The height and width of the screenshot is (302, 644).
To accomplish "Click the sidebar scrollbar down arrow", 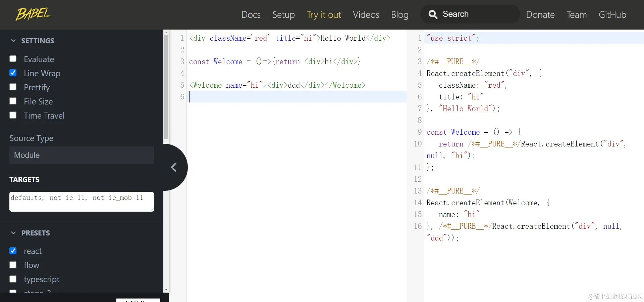I will (x=166, y=290).
